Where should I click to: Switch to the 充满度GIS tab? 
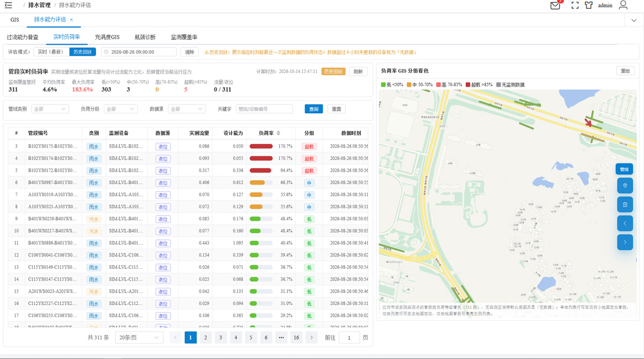click(107, 37)
